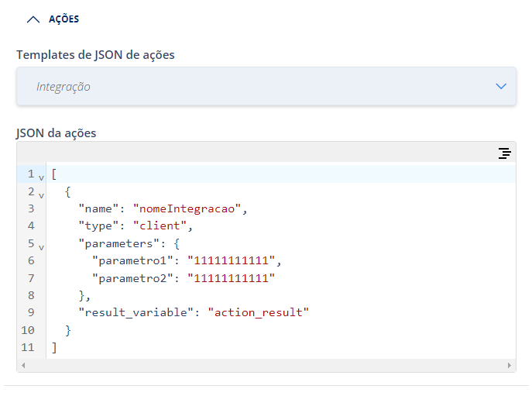Fold the object at line 2

click(x=41, y=195)
